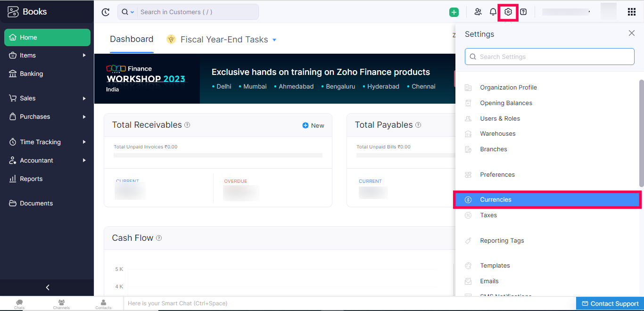
Task: Click the help icon beside Total Receivables
Action: 187,125
